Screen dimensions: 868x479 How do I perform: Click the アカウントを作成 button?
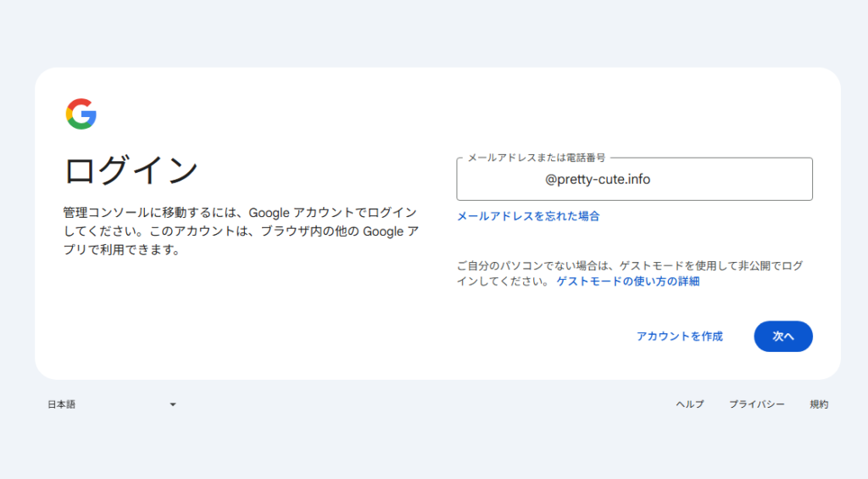[679, 337]
